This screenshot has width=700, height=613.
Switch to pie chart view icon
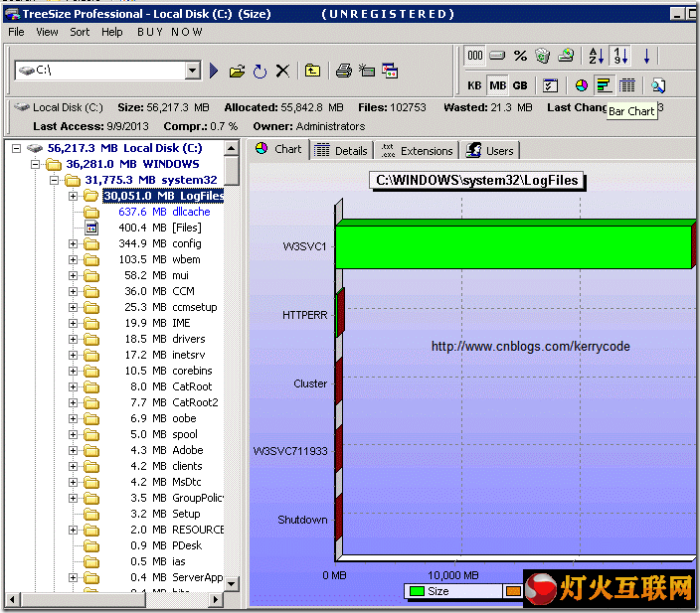coord(582,85)
